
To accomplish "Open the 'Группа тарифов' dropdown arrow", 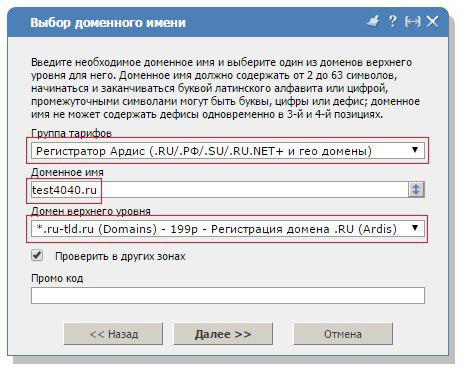I will 415,150.
